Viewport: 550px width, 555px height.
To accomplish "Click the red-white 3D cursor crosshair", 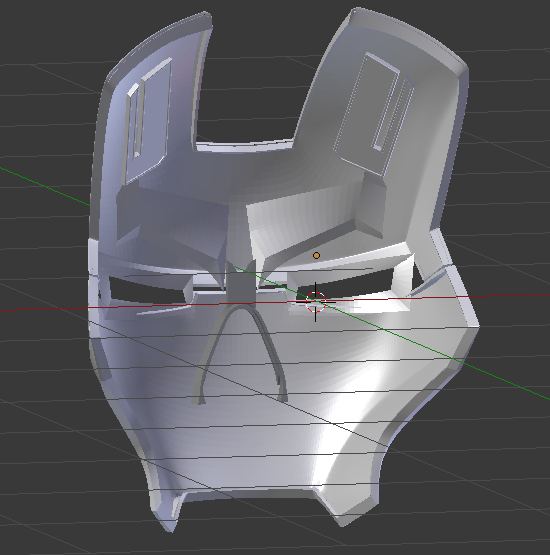I will [315, 302].
